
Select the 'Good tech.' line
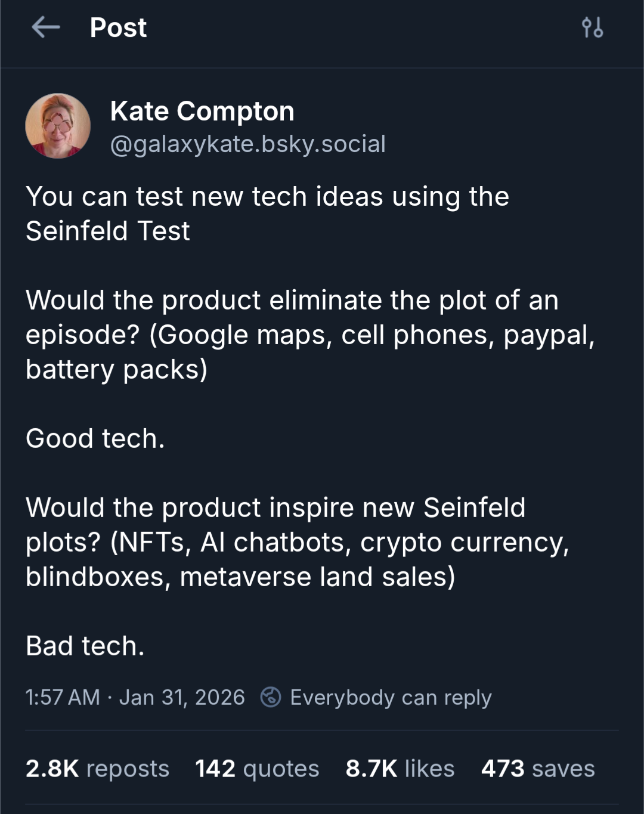coord(95,439)
